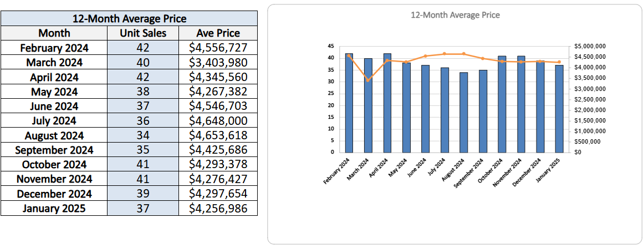Click December 2024 unit sales value 39
The height and width of the screenshot is (248, 644).
(x=143, y=194)
